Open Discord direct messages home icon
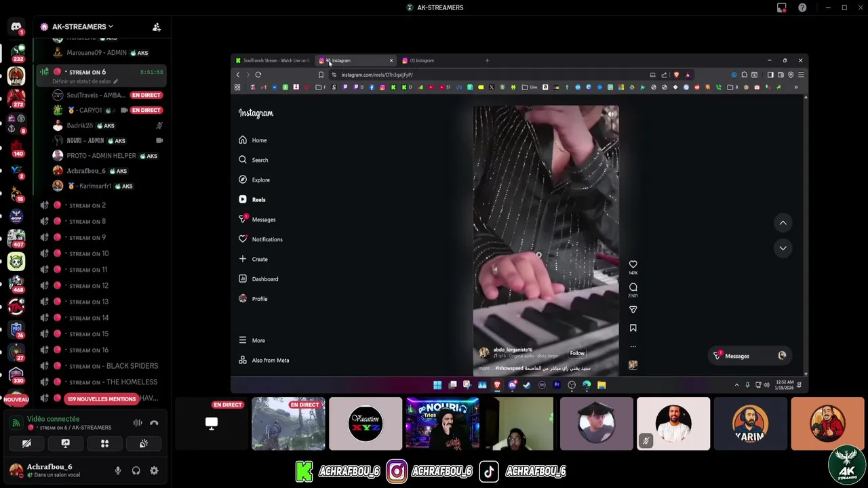The image size is (868, 488). (16, 27)
